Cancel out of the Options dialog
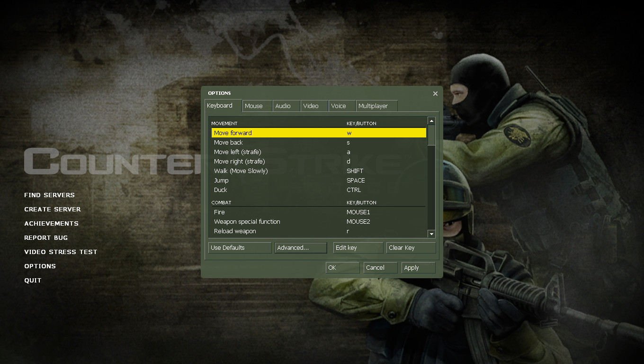 click(379, 267)
